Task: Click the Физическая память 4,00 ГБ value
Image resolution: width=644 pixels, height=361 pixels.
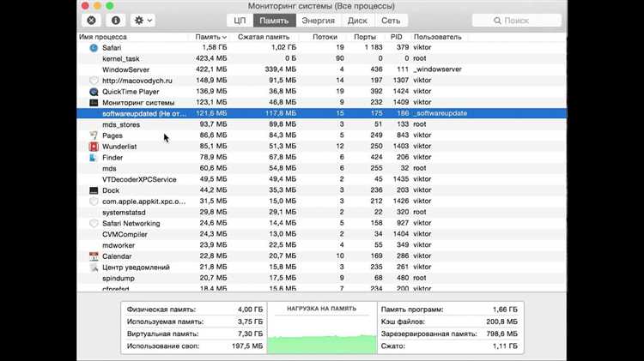Action: (250, 310)
